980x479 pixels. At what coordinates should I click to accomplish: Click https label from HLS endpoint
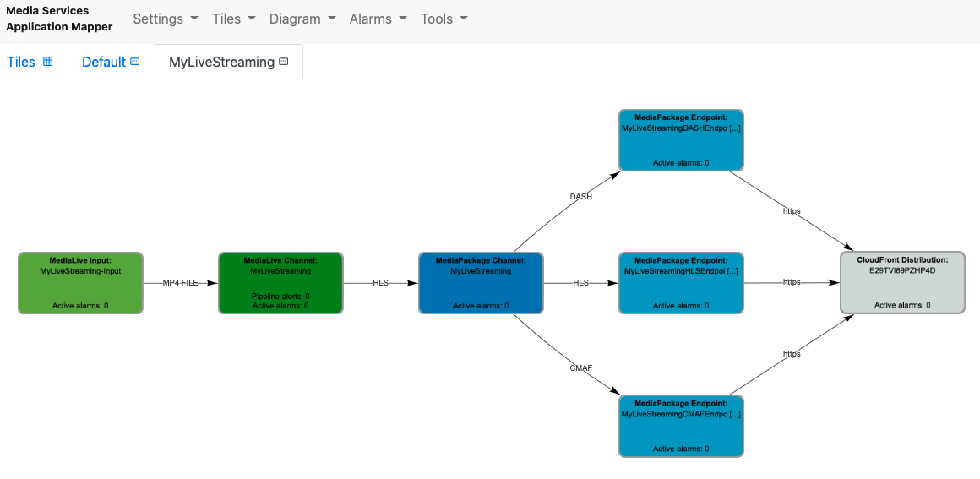coord(792,282)
